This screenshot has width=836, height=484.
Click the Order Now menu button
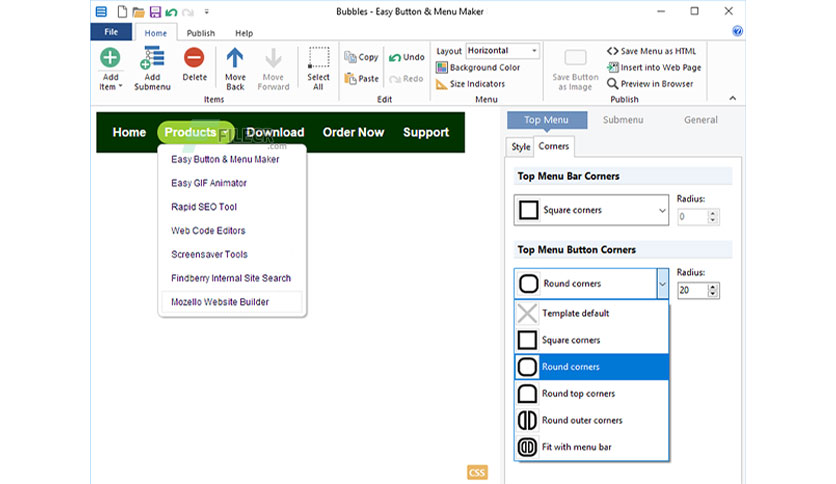coord(353,132)
